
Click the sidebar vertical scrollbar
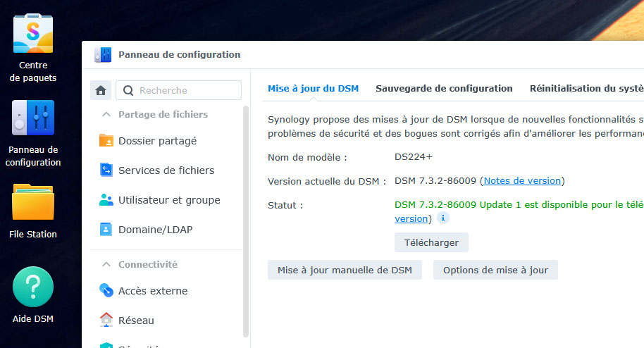point(246,221)
